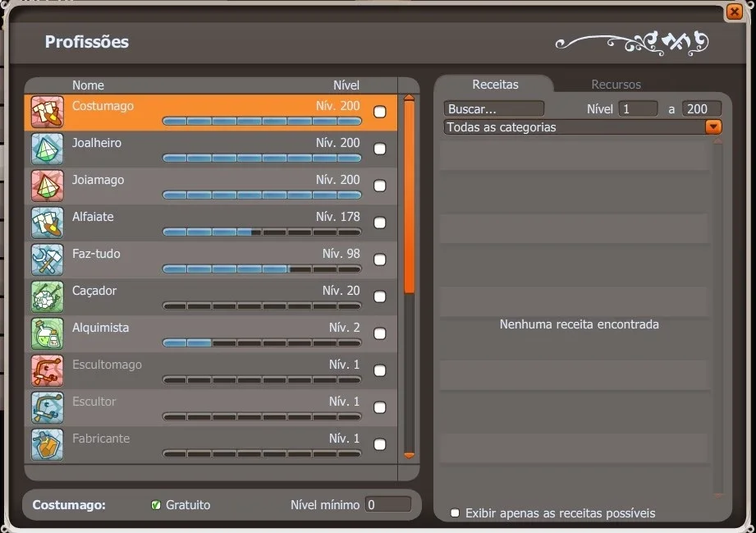Sort professions by Nível column header
The width and height of the screenshot is (756, 533).
346,85
